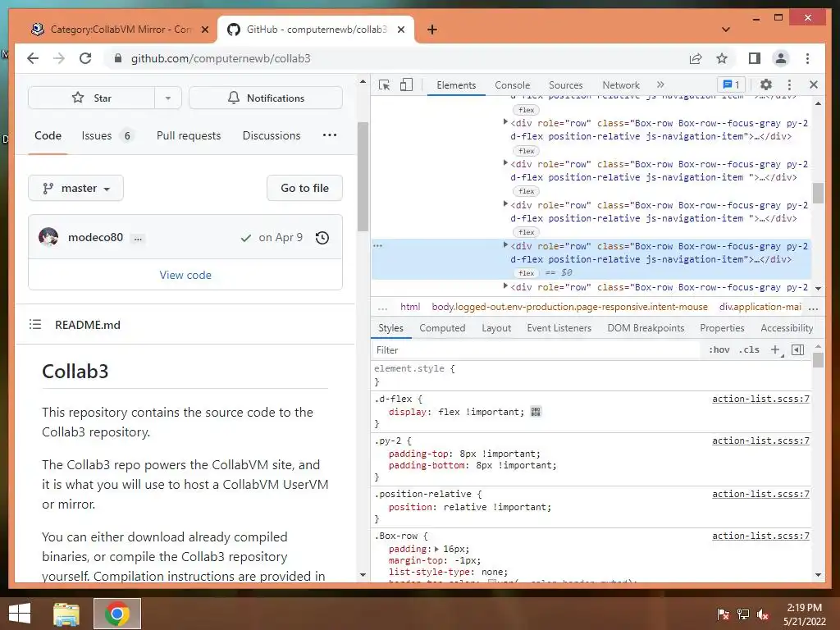840x630 pixels.
Task: Toggle the DevTools device toolbar
Action: click(406, 84)
